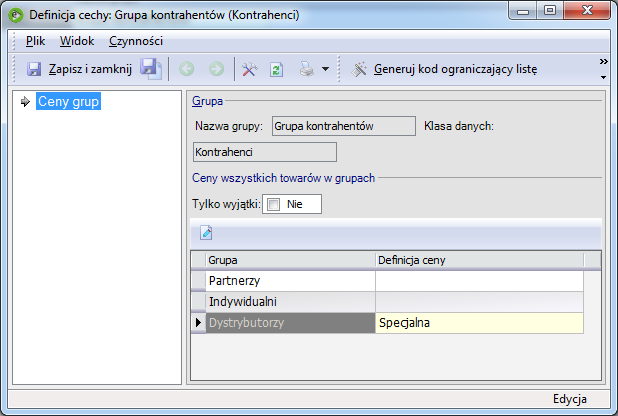Click the Edycja status bar text
Image resolution: width=618 pixels, height=416 pixels.
(570, 399)
